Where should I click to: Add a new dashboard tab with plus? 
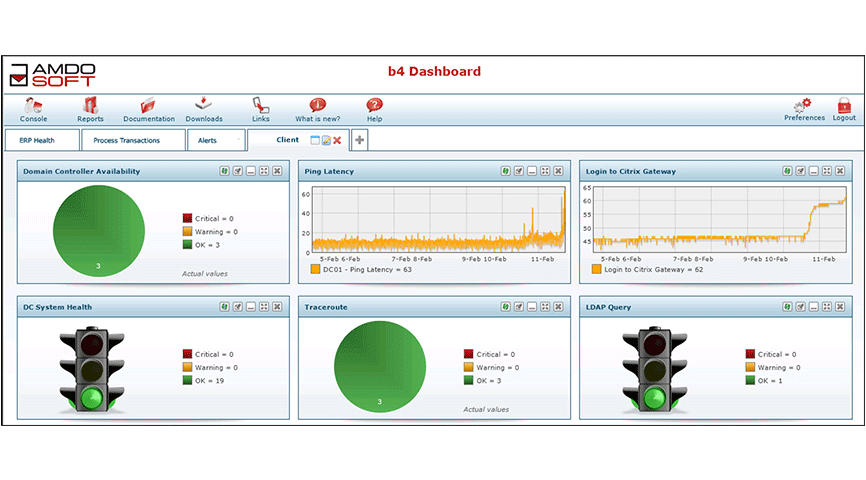360,140
